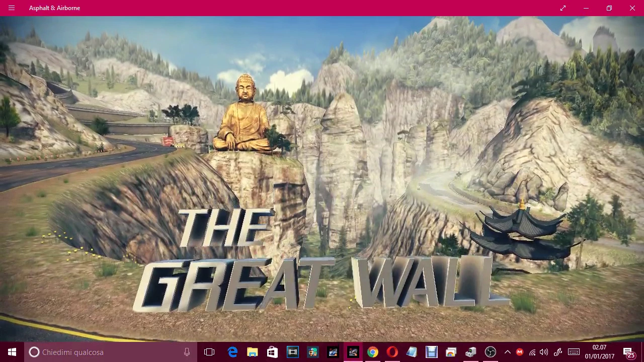The image size is (644, 362).
Task: Open the touch keyboard tray icon
Action: 574,352
